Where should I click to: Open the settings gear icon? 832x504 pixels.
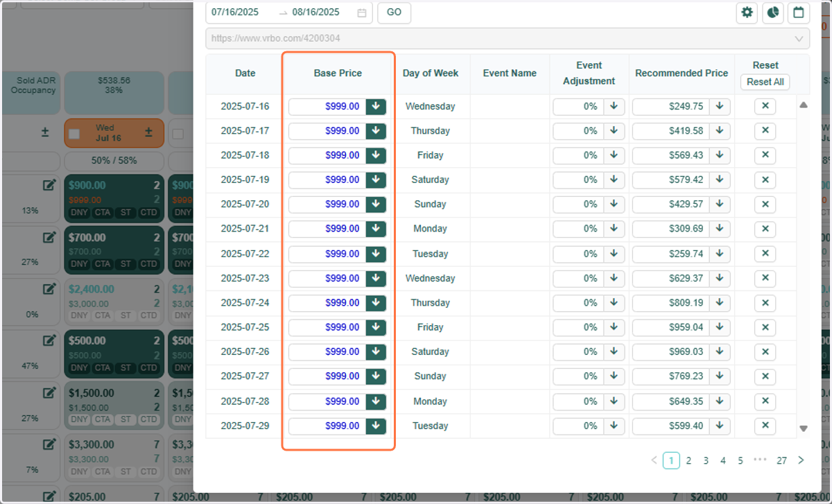click(x=747, y=12)
